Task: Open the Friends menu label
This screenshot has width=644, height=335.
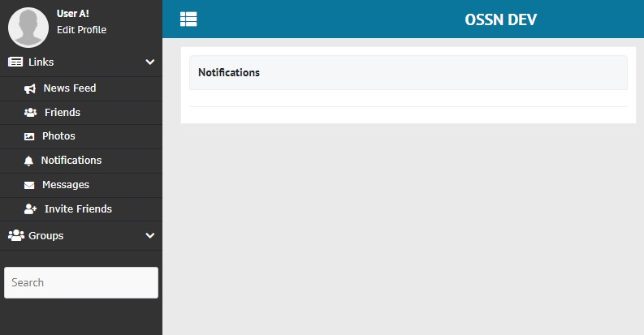Action: [63, 113]
